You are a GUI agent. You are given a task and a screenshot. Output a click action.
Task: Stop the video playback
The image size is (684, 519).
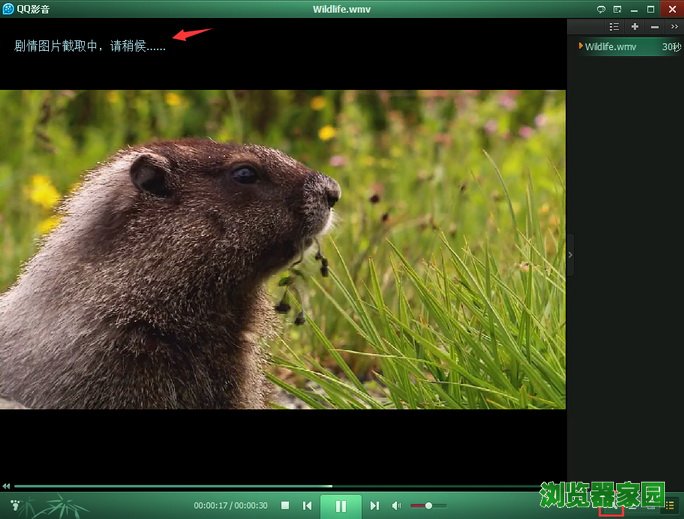point(285,506)
